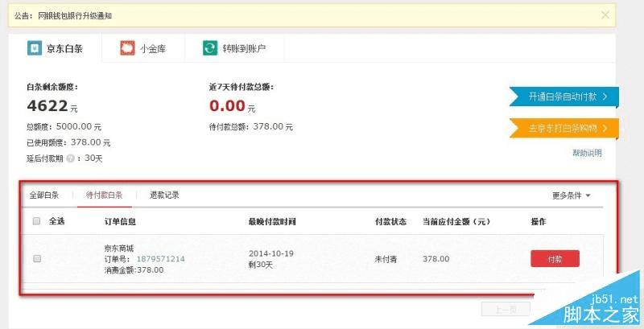Click the 京东白条 tab icon

pos(35,48)
